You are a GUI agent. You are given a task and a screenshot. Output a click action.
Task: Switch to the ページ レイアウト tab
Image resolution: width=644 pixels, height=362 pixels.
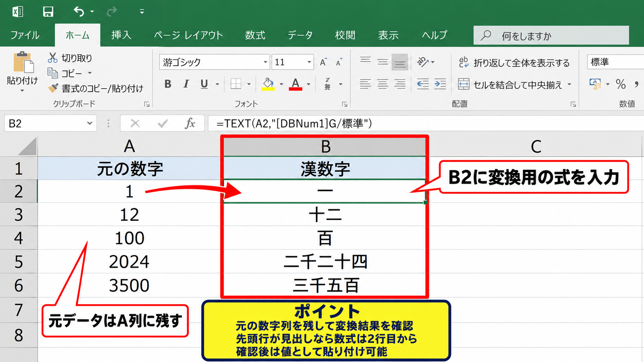pyautogui.click(x=188, y=35)
